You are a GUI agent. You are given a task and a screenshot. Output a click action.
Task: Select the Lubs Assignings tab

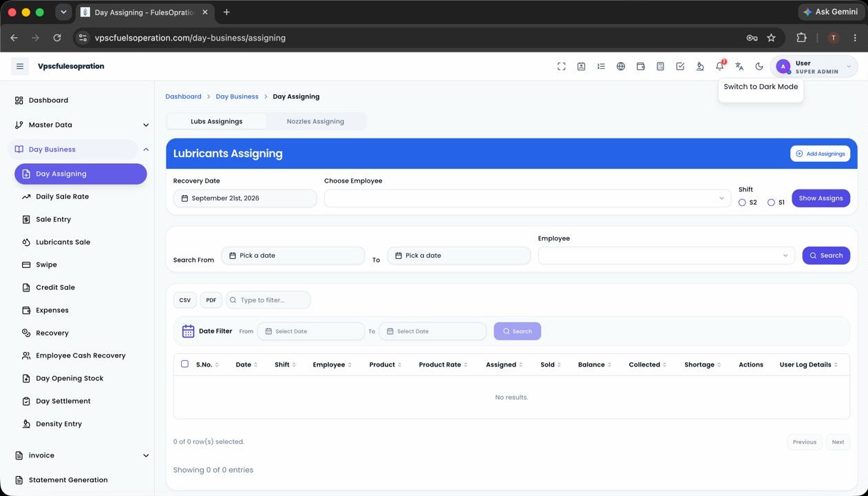pyautogui.click(x=217, y=121)
